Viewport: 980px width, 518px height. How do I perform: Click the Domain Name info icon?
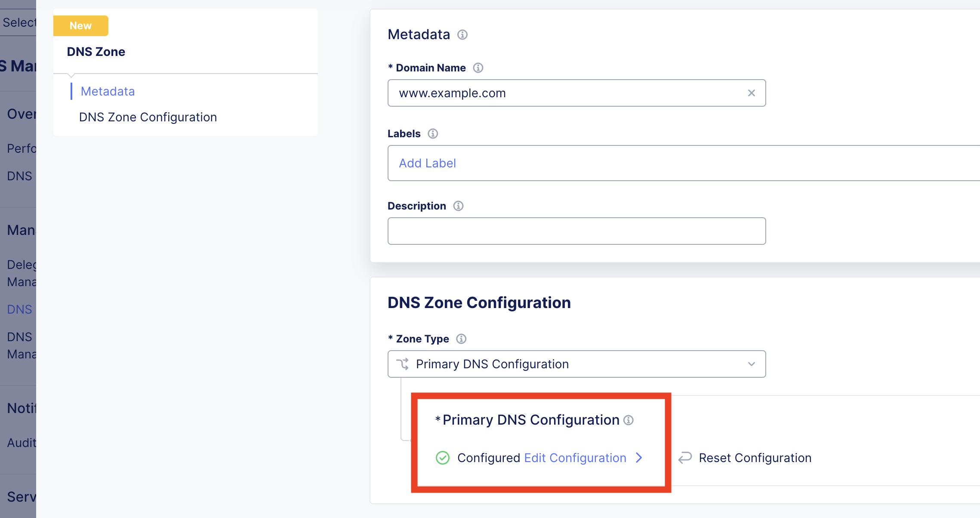click(x=478, y=68)
